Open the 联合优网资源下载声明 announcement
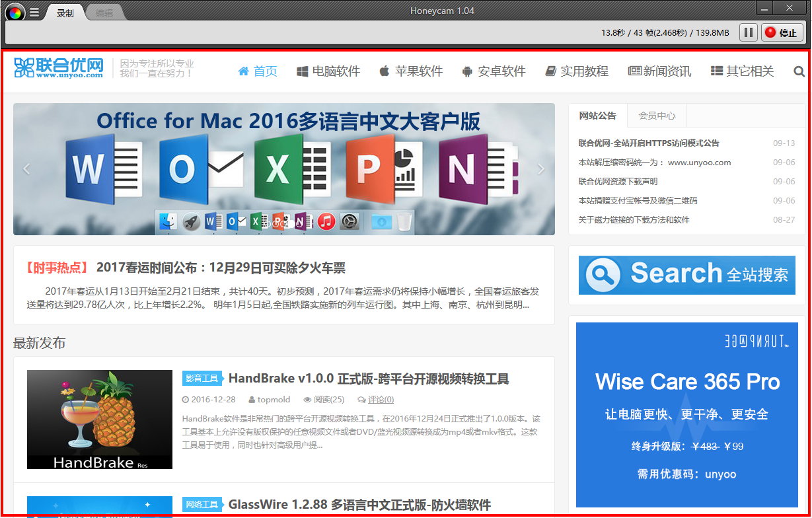 [x=618, y=181]
